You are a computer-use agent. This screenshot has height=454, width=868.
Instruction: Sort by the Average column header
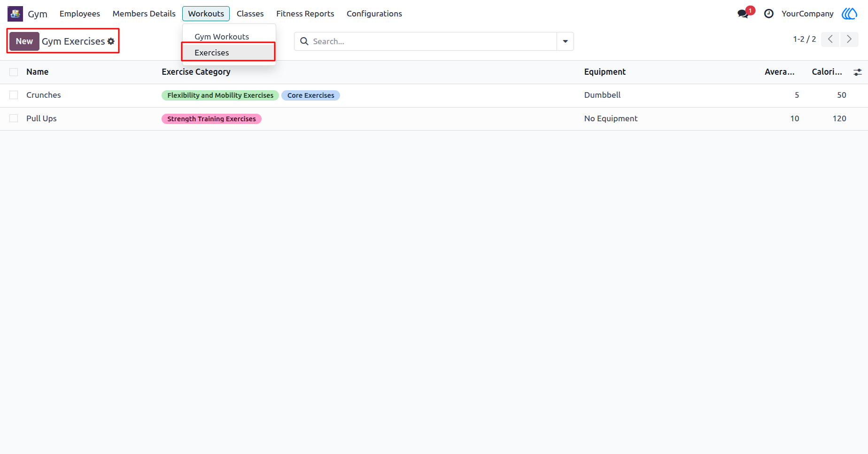(780, 72)
